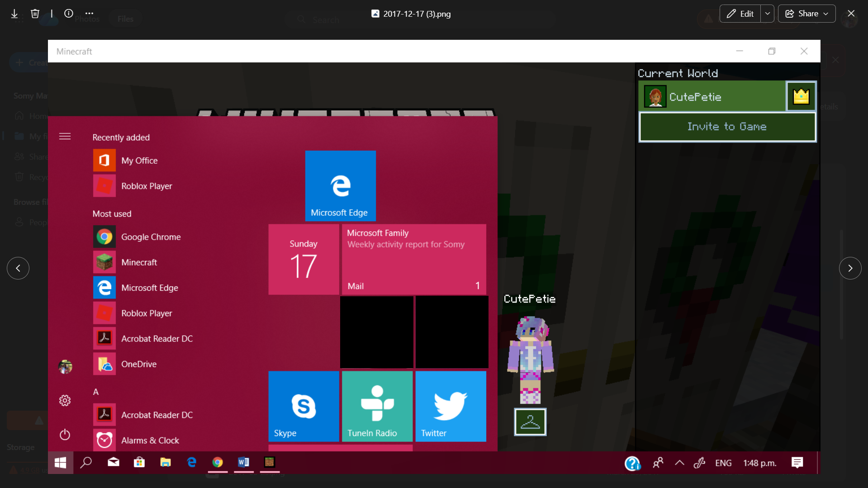Click the 1:48 p.m. clock
868x488 pixels.
760,463
